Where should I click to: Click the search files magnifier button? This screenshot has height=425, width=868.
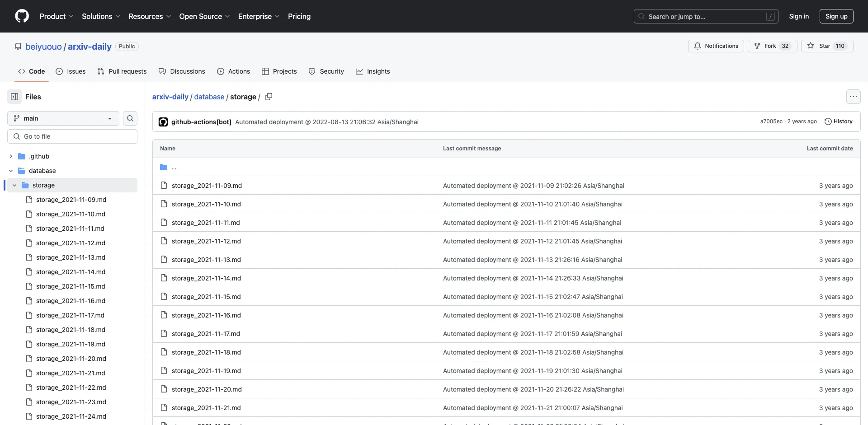pyautogui.click(x=130, y=118)
